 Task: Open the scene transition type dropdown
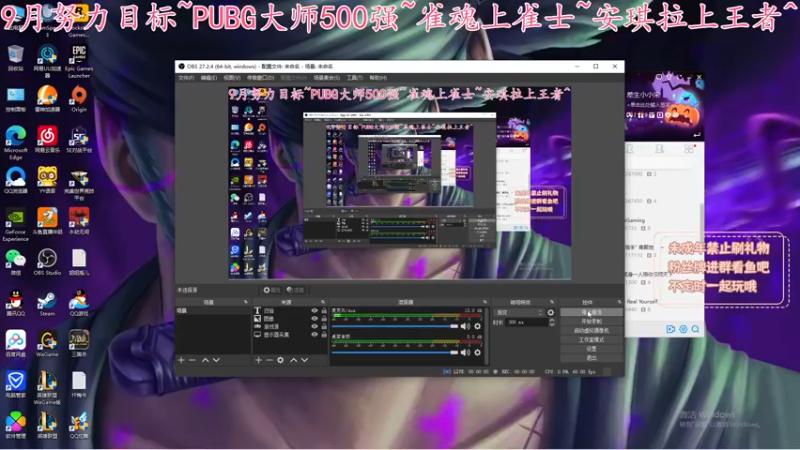point(519,312)
